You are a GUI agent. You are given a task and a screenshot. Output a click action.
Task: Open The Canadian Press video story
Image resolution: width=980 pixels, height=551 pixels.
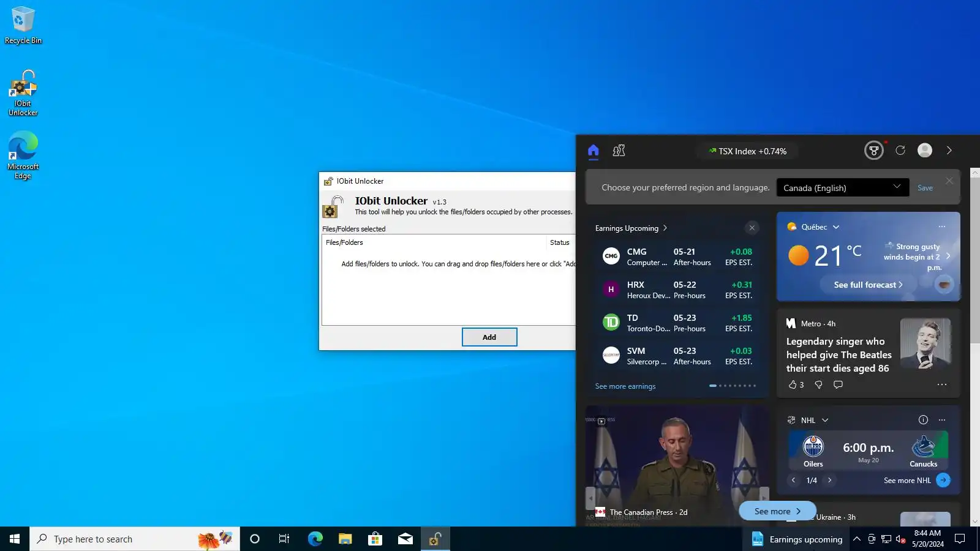[677, 465]
